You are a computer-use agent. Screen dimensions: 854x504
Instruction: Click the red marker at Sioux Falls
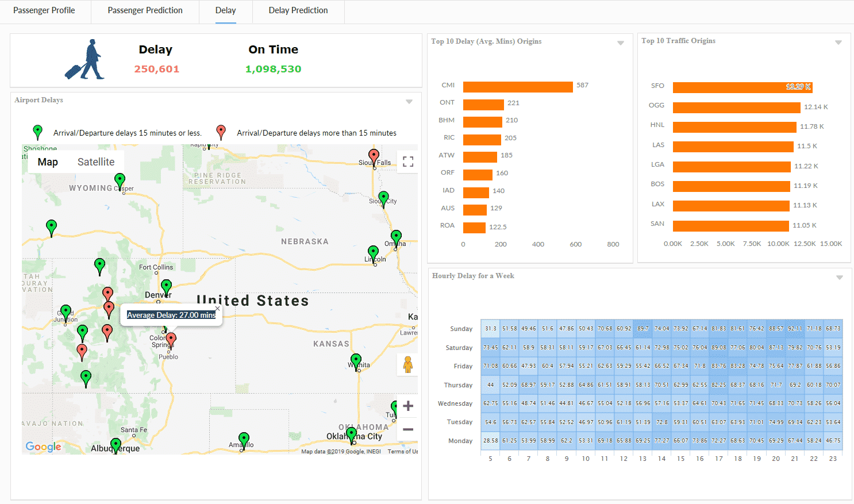(x=374, y=156)
